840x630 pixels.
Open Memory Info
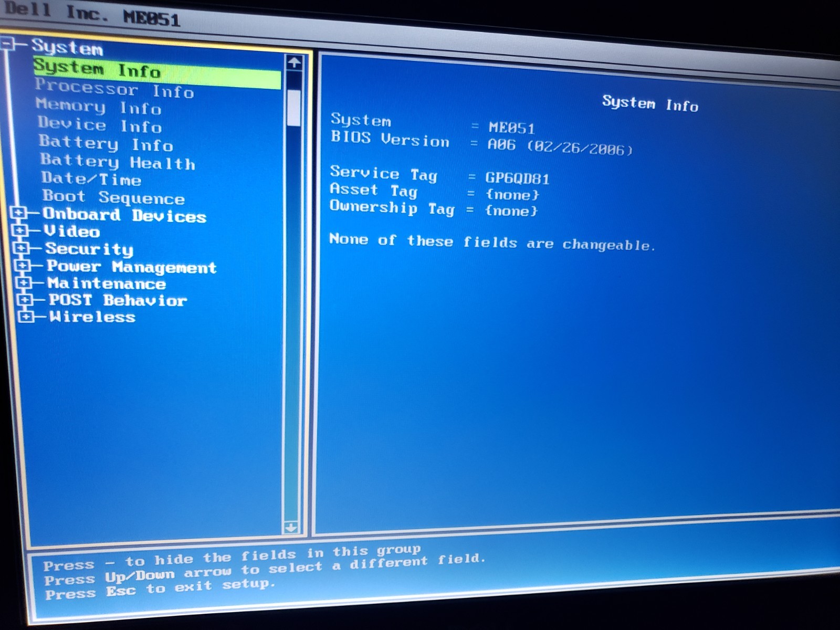pos(98,107)
